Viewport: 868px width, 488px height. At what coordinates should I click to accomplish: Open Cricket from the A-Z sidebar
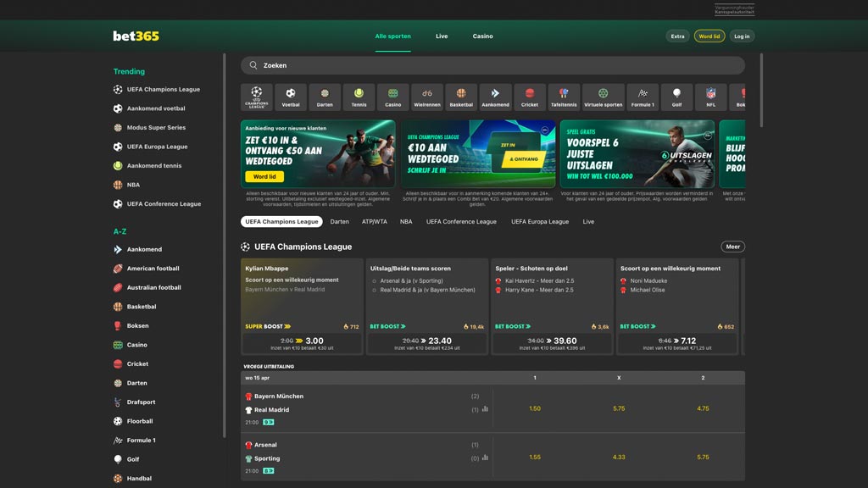point(136,363)
